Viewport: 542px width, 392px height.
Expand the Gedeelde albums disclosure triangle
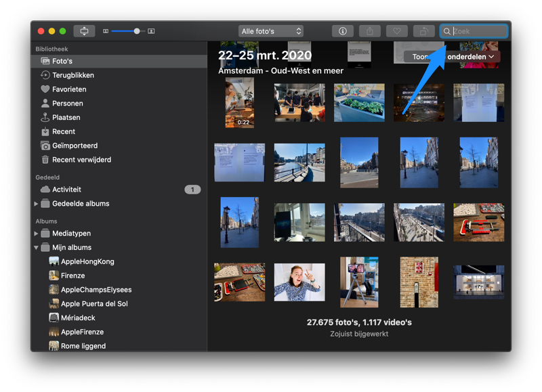pyautogui.click(x=36, y=204)
